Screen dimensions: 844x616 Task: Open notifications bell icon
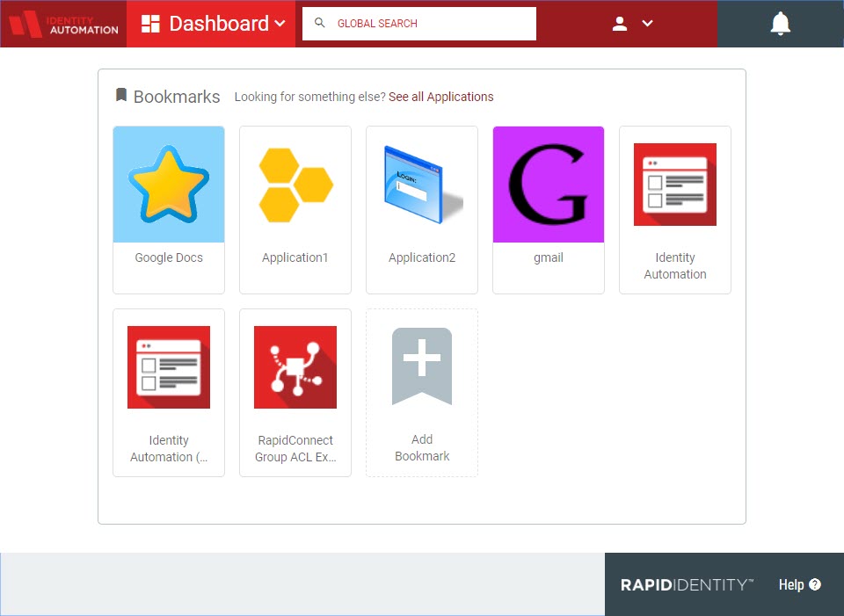click(x=780, y=23)
